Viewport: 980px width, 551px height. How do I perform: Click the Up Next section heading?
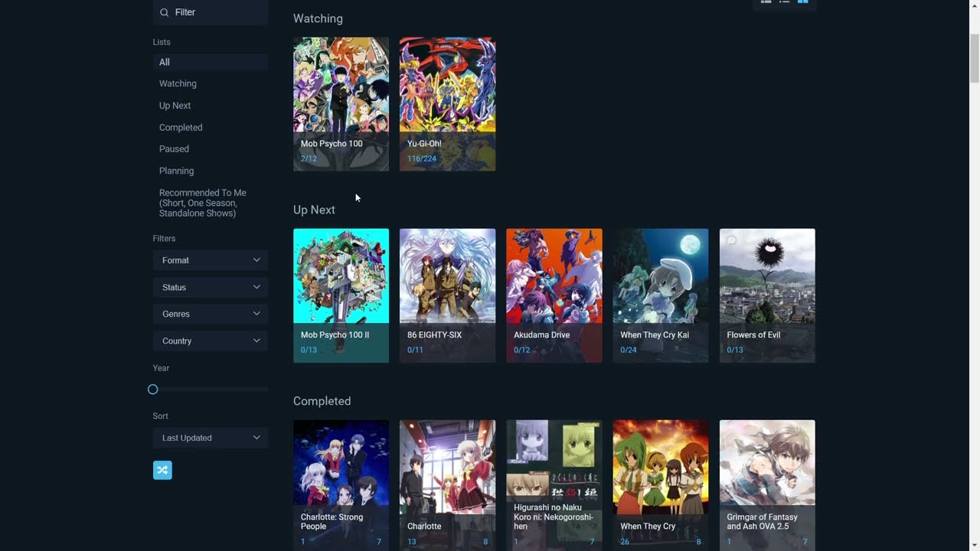(314, 210)
